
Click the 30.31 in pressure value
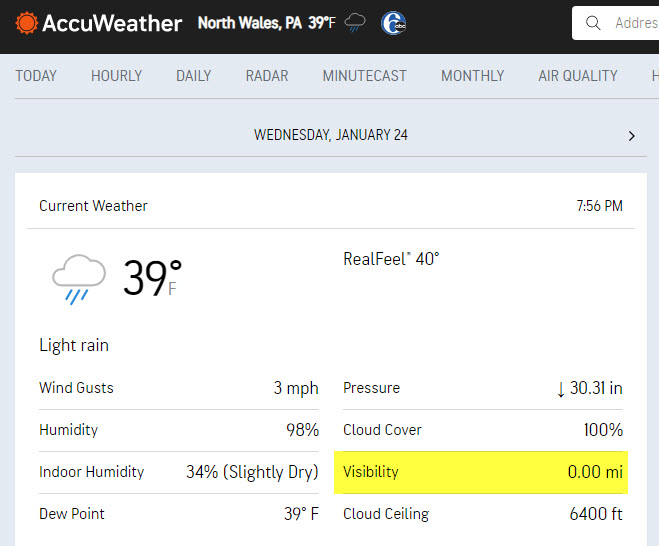coord(596,388)
